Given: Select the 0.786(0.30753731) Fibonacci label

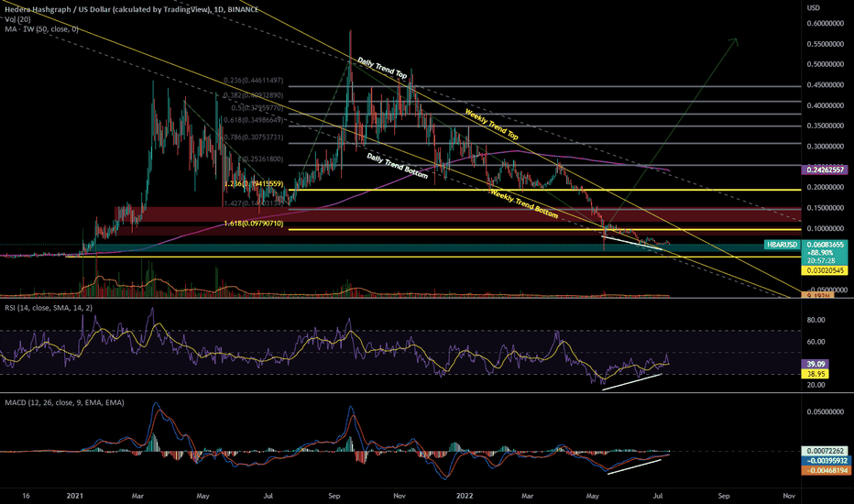Looking at the screenshot, I should (253, 137).
